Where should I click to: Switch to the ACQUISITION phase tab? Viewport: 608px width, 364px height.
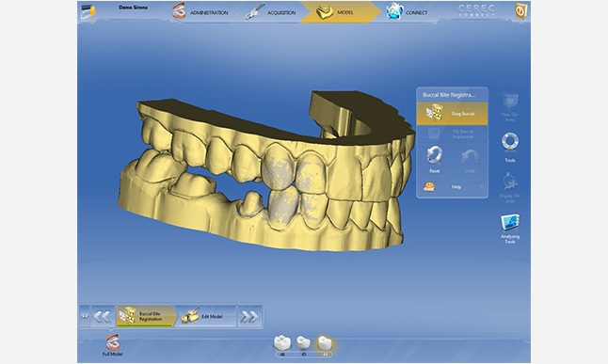pos(270,12)
